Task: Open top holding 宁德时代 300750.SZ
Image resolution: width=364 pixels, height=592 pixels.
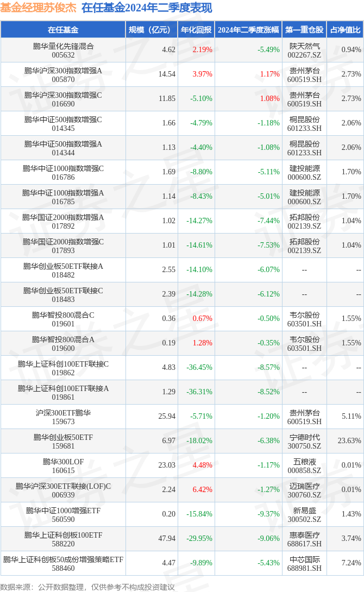Action: [x=304, y=442]
